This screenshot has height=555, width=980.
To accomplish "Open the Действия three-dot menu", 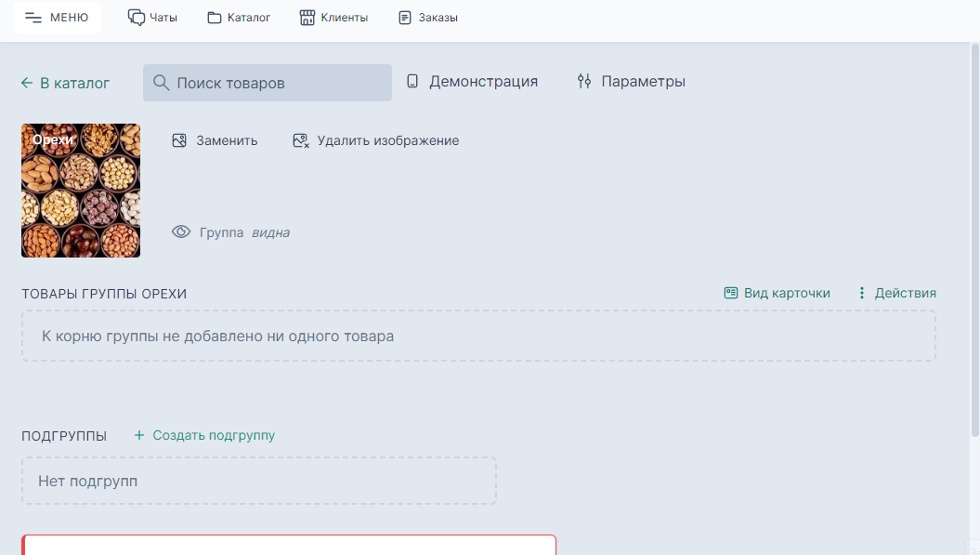I will 861,292.
